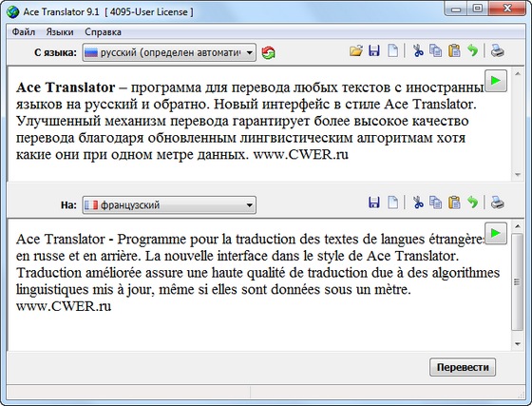
Task: Click scroll-up arrow of source text pane
Action: pos(518,73)
